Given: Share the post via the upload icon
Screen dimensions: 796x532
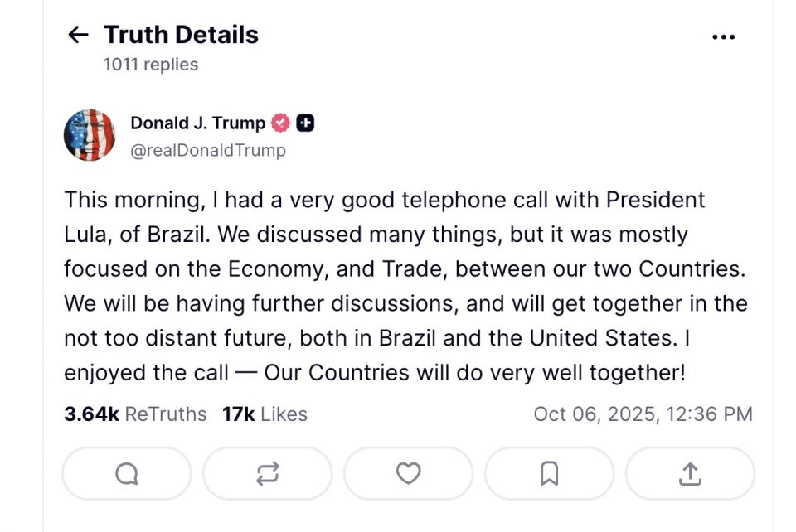Looking at the screenshot, I should pyautogui.click(x=690, y=473).
